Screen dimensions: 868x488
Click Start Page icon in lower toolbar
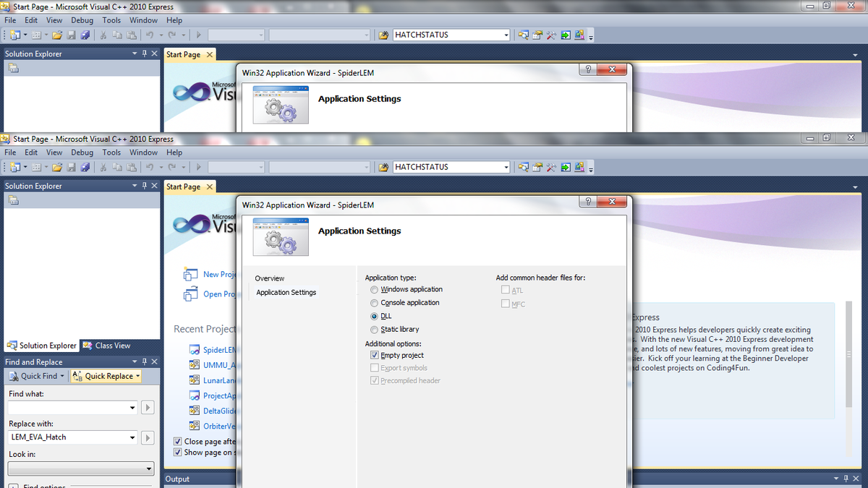(565, 167)
